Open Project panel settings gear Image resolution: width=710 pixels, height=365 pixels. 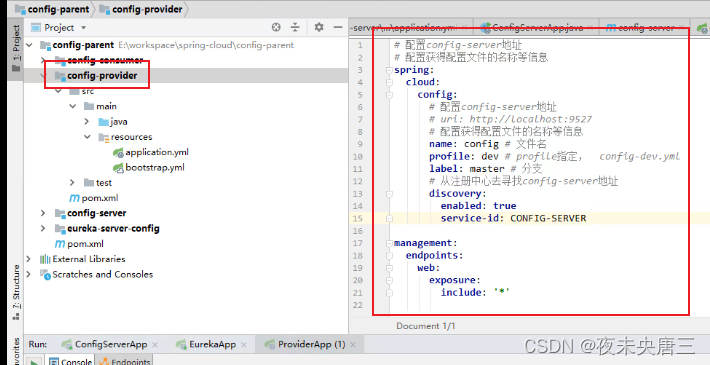click(319, 27)
